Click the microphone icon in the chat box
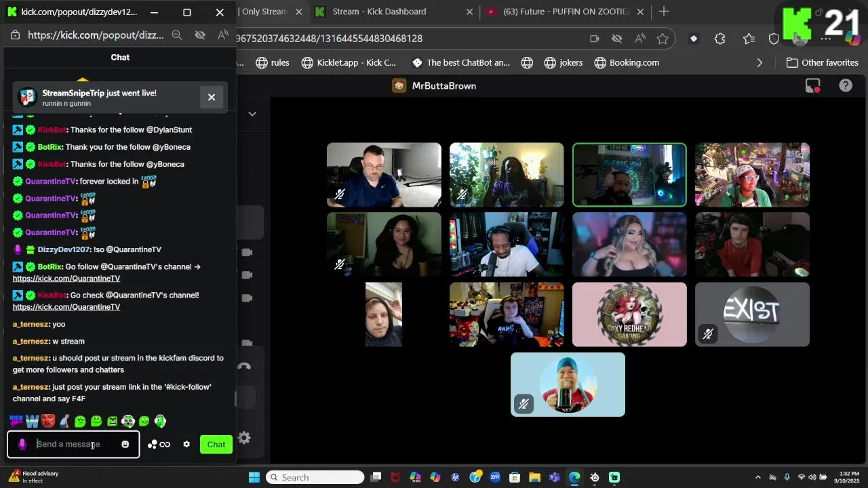The image size is (868, 488). [x=22, y=445]
